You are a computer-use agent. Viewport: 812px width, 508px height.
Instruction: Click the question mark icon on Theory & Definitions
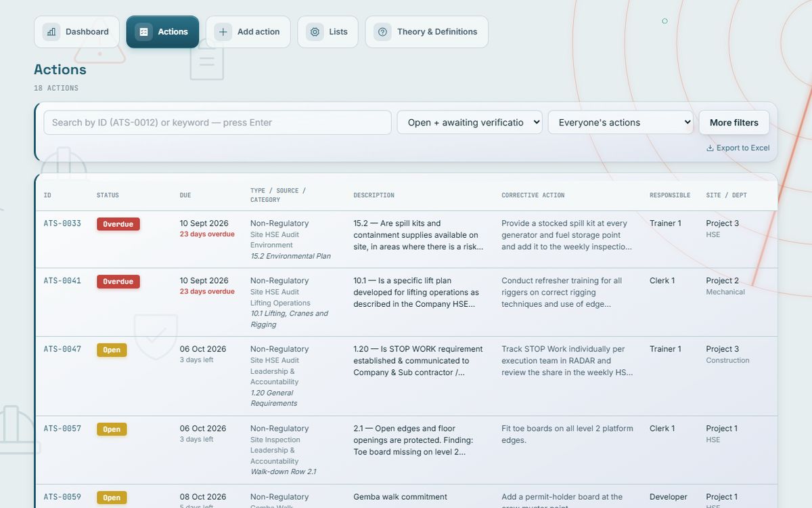coord(383,32)
